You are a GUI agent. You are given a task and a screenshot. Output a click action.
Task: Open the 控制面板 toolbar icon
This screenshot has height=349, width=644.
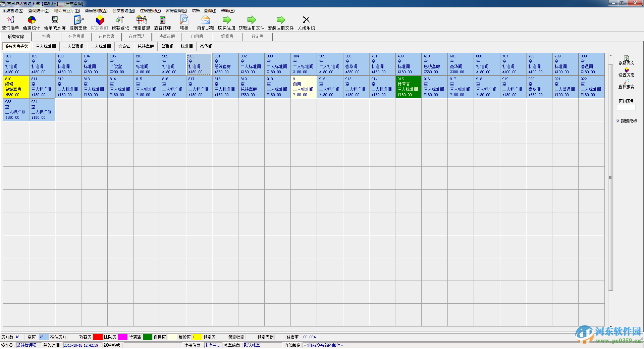pyautogui.click(x=78, y=20)
